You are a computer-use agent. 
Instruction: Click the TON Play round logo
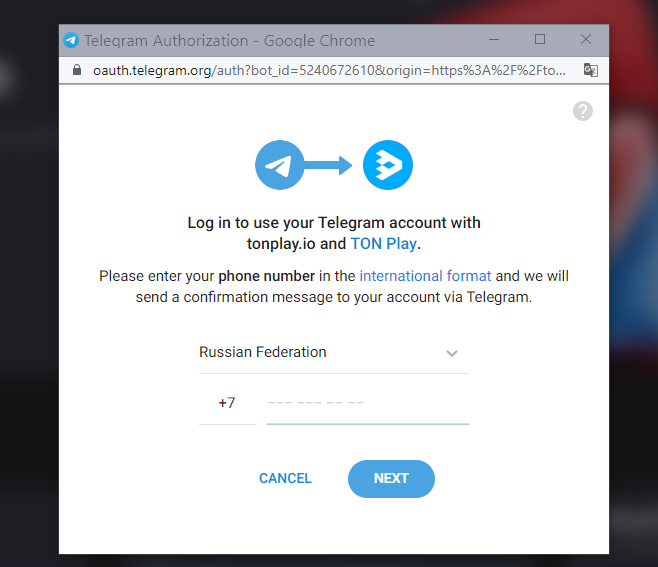[388, 165]
